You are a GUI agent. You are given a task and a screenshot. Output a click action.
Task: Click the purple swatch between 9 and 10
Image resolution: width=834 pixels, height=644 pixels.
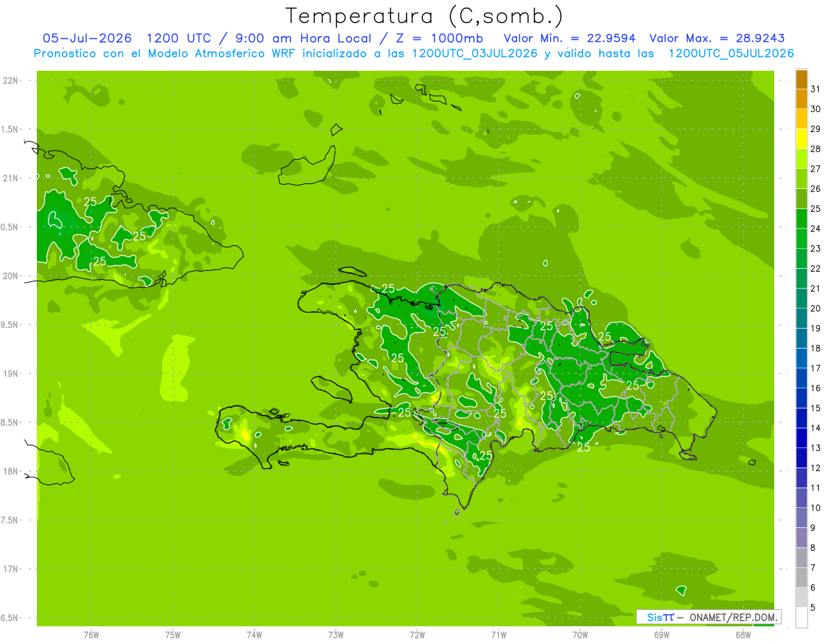click(x=801, y=518)
